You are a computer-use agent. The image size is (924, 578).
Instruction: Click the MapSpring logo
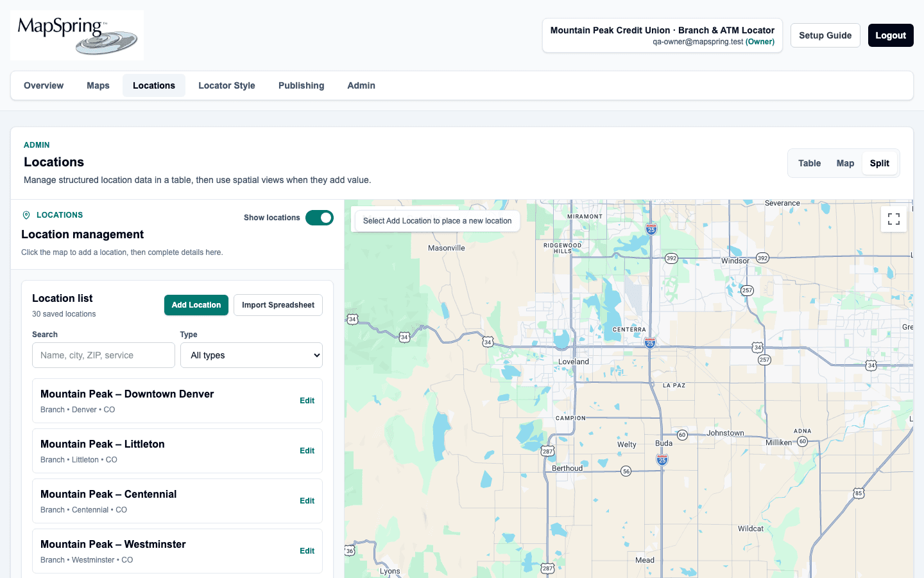click(77, 35)
